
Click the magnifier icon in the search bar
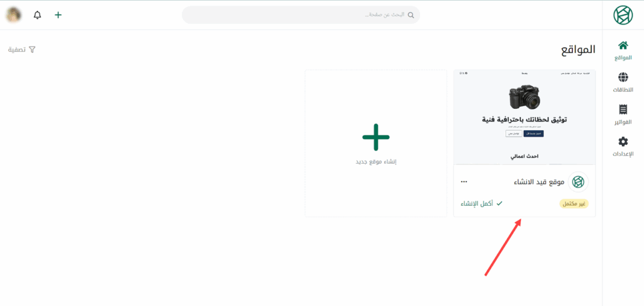tap(411, 15)
